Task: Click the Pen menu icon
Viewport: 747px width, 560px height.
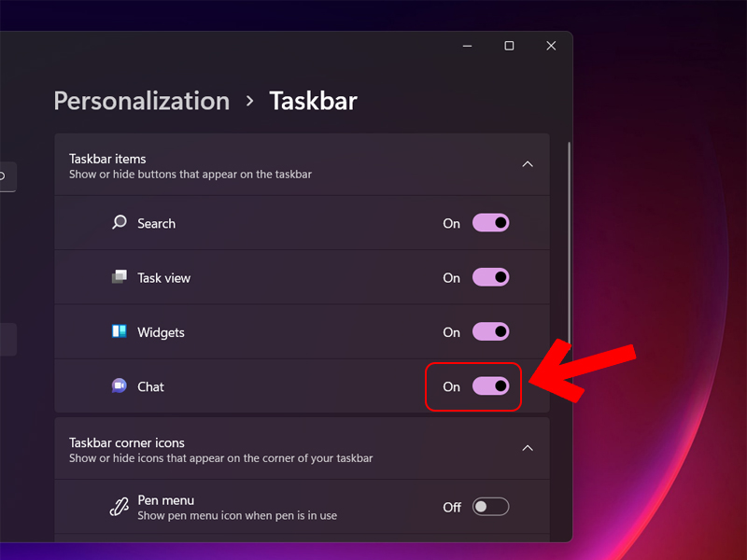Action: pyautogui.click(x=120, y=507)
